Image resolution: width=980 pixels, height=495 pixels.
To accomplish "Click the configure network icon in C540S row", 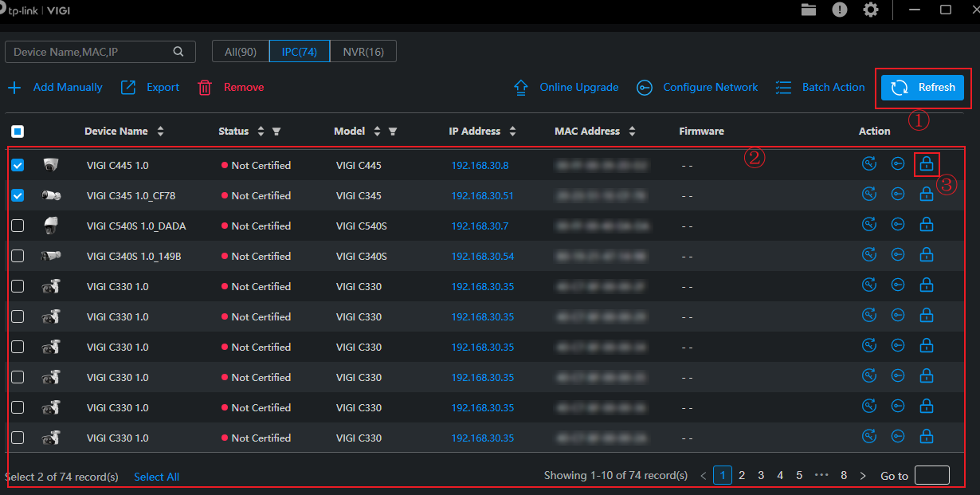I will tap(898, 225).
